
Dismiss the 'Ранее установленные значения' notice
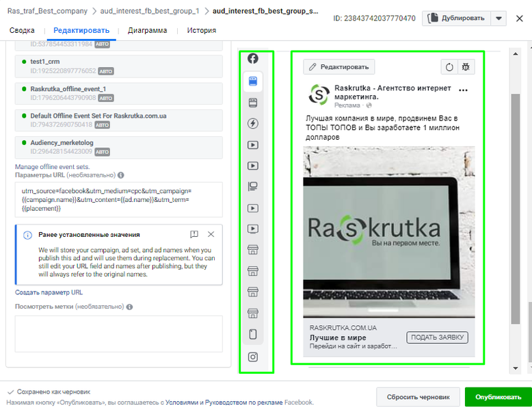tap(211, 234)
